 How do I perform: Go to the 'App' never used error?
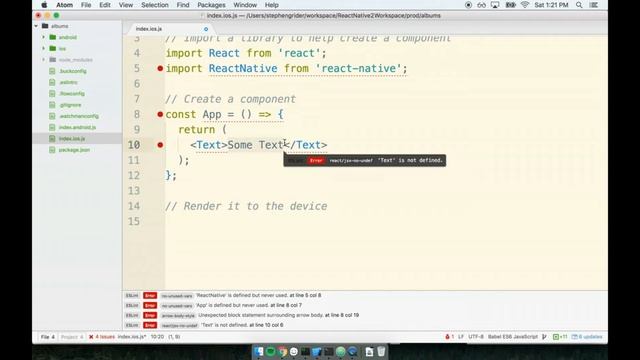click(249, 305)
